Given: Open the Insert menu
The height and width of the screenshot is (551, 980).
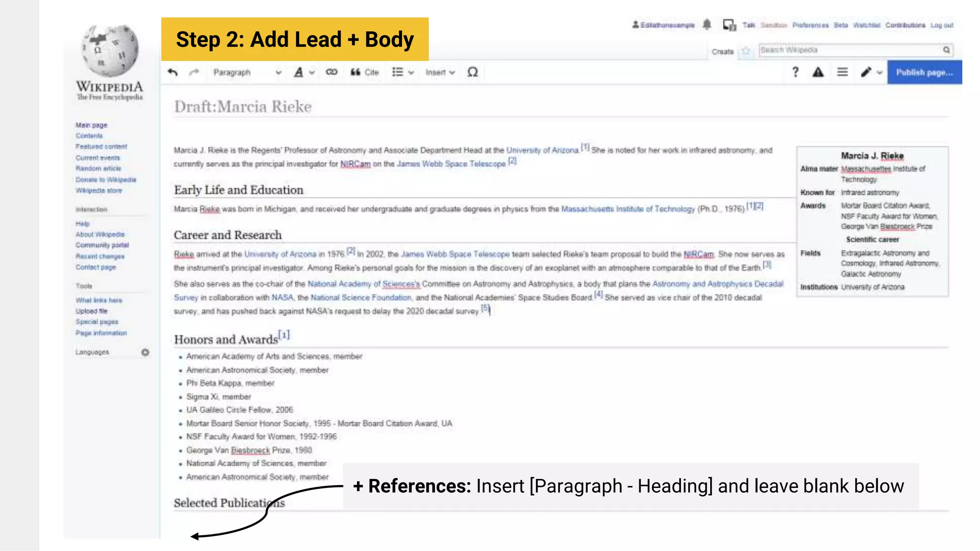Looking at the screenshot, I should (440, 72).
